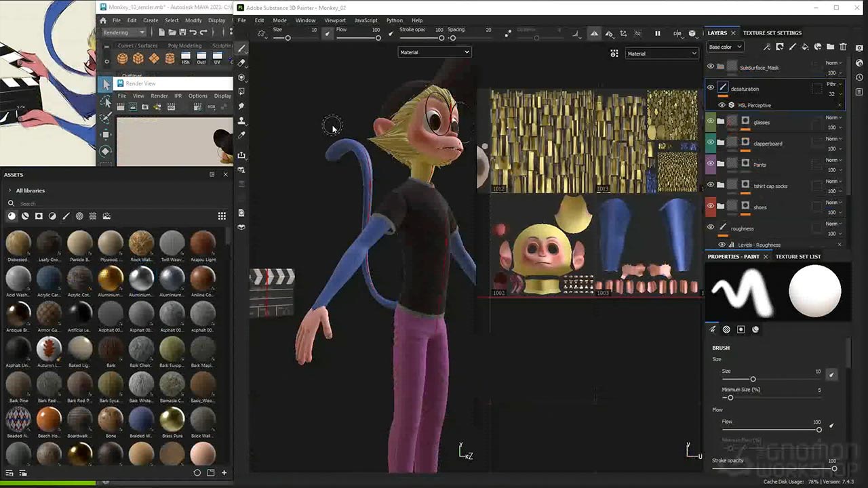Pause the viewport rendering

click(657, 33)
